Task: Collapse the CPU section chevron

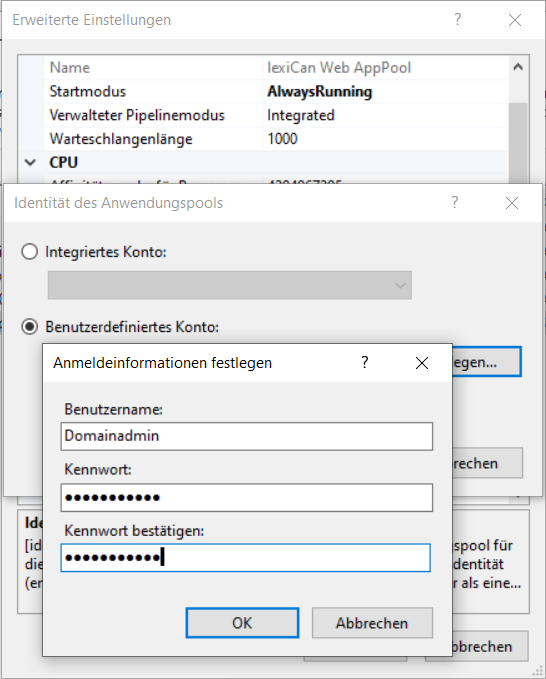Action: 30,163
